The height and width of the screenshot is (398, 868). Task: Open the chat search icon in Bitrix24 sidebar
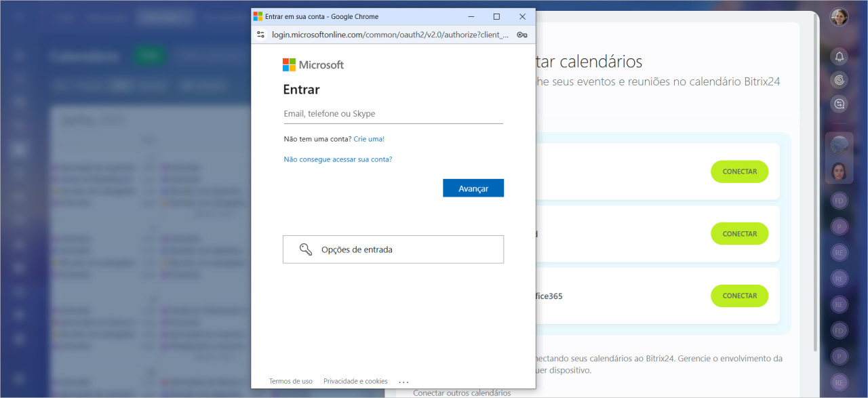pyautogui.click(x=840, y=104)
